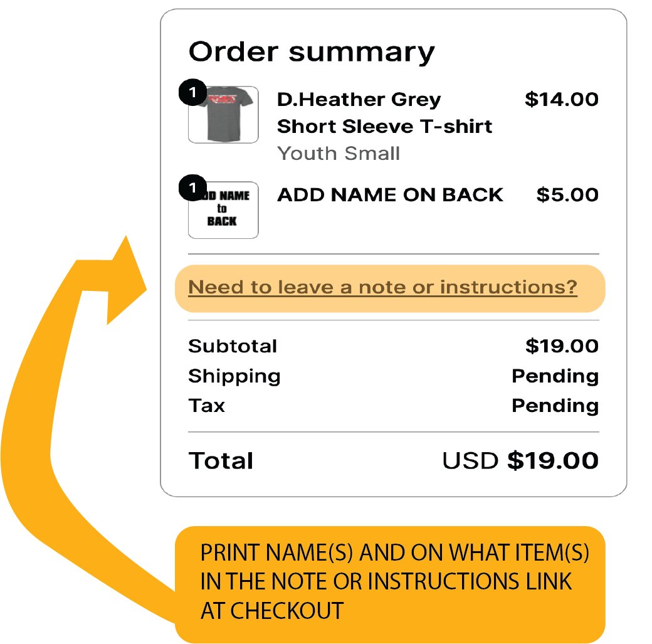Click the USD $19.00 total amount
This screenshot has width=652, height=644.
pyautogui.click(x=520, y=461)
